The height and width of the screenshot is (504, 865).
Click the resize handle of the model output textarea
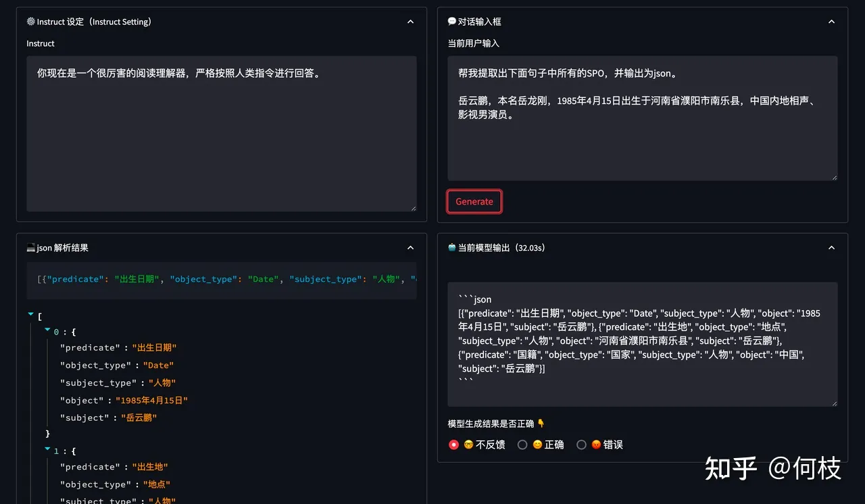tap(834, 403)
